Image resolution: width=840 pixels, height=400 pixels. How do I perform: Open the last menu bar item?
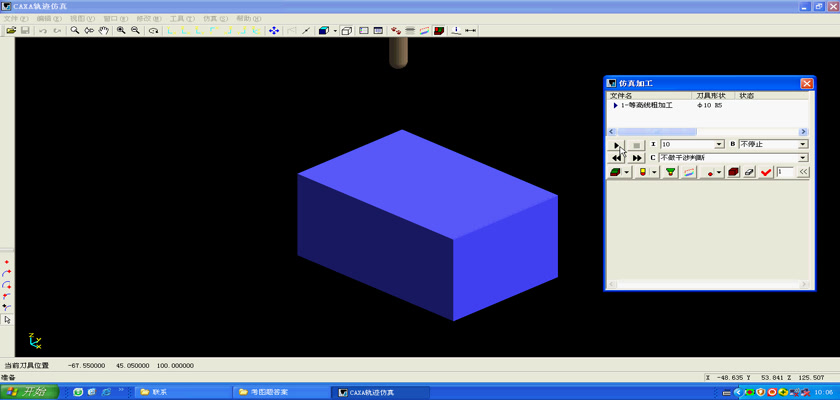point(249,18)
